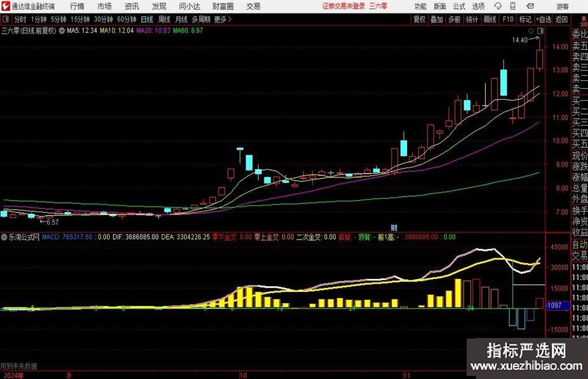Switch to the 60分钟 period tab

pyautogui.click(x=127, y=19)
